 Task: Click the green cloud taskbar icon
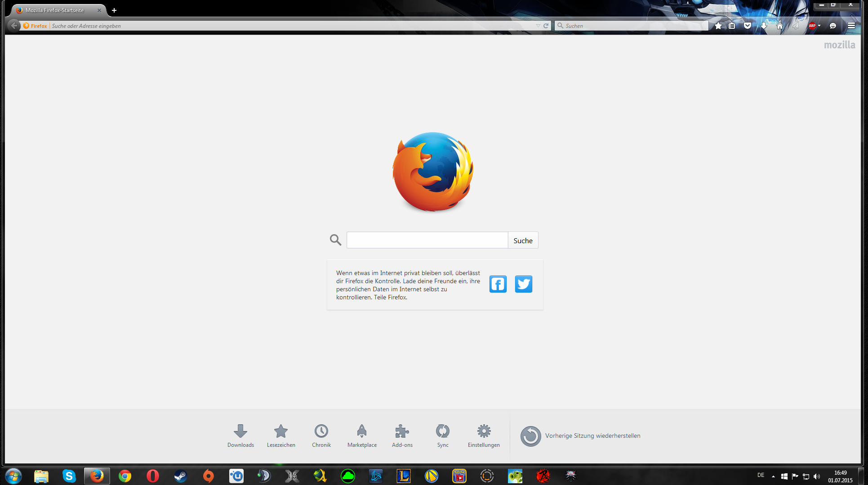[348, 476]
